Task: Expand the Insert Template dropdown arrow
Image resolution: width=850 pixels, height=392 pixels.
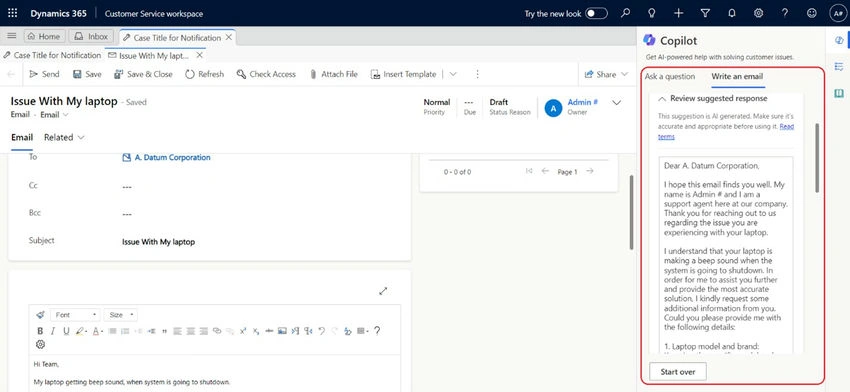Action: tap(453, 74)
